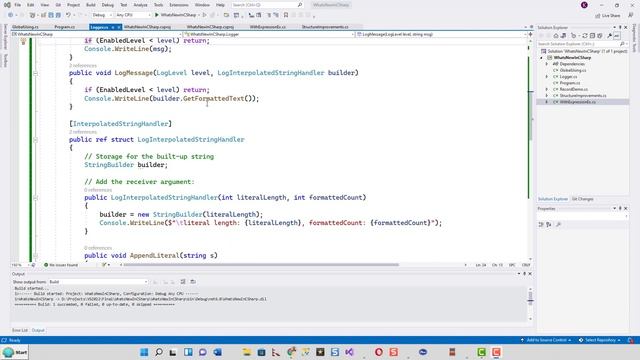Click the Alphabetical sort icon in Properties
Image resolution: width=640 pixels, height=360 pixels.
pos(549,225)
